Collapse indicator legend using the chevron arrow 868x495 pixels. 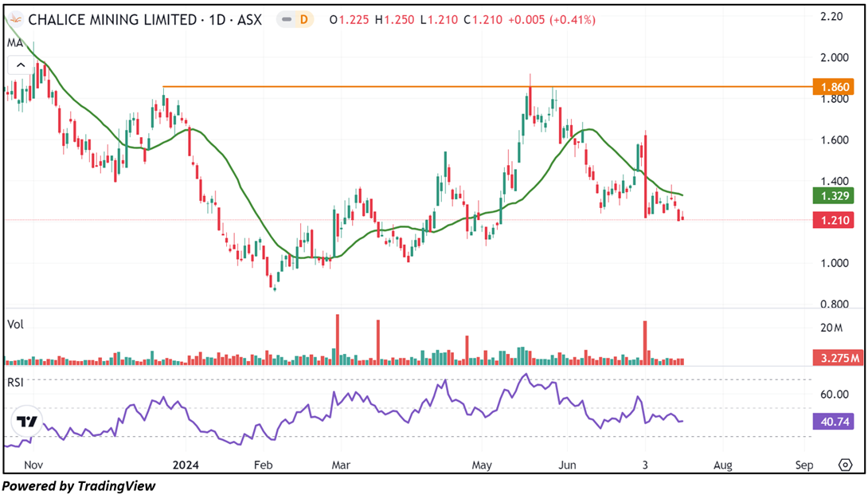point(22,65)
